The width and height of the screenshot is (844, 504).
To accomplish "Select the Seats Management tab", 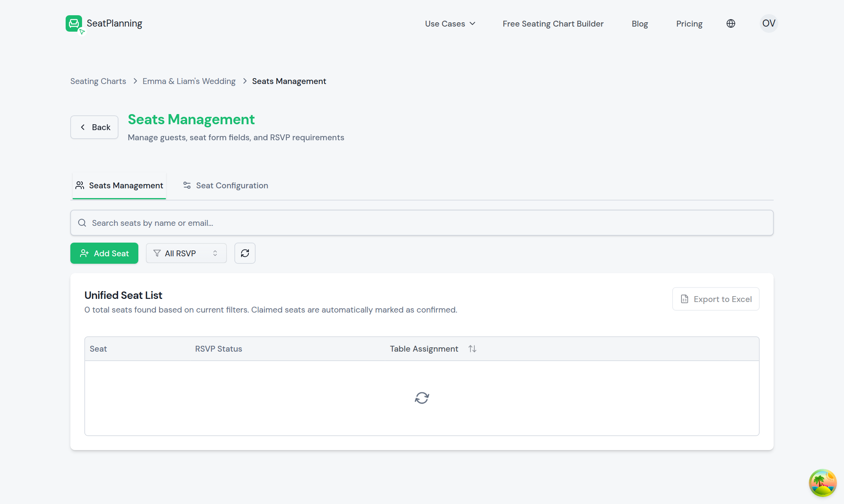I will 119,186.
